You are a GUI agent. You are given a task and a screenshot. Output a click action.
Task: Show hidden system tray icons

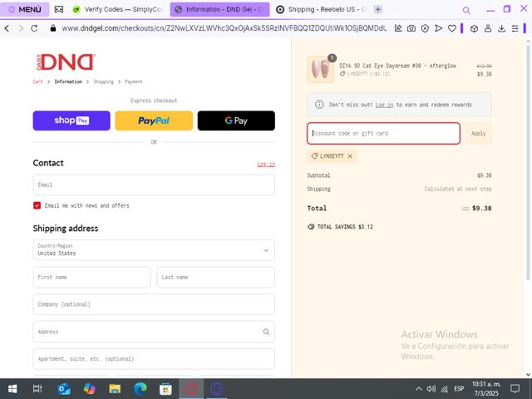click(419, 389)
